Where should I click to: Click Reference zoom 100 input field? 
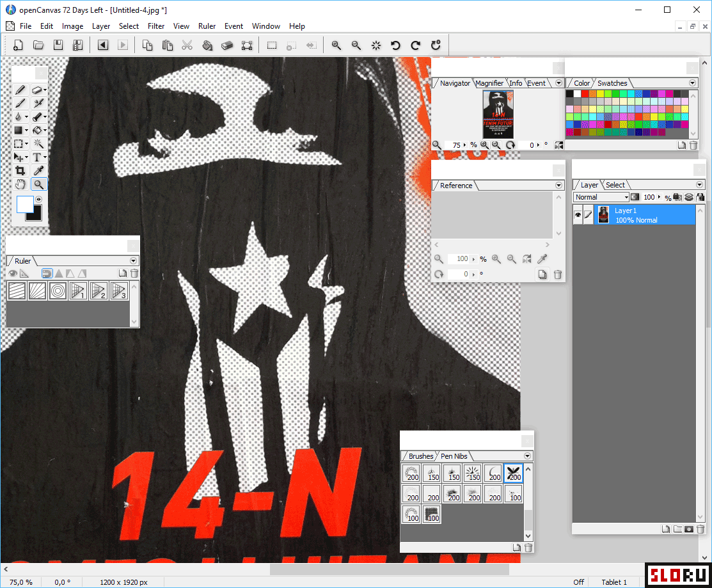coord(459,259)
